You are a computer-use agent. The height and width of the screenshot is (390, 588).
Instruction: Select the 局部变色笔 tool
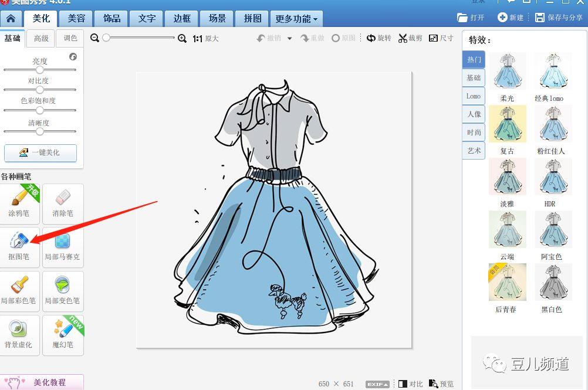pos(63,291)
